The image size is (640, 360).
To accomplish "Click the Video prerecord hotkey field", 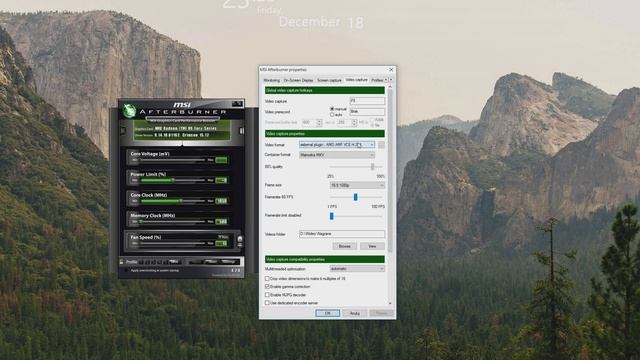I will 367,111.
